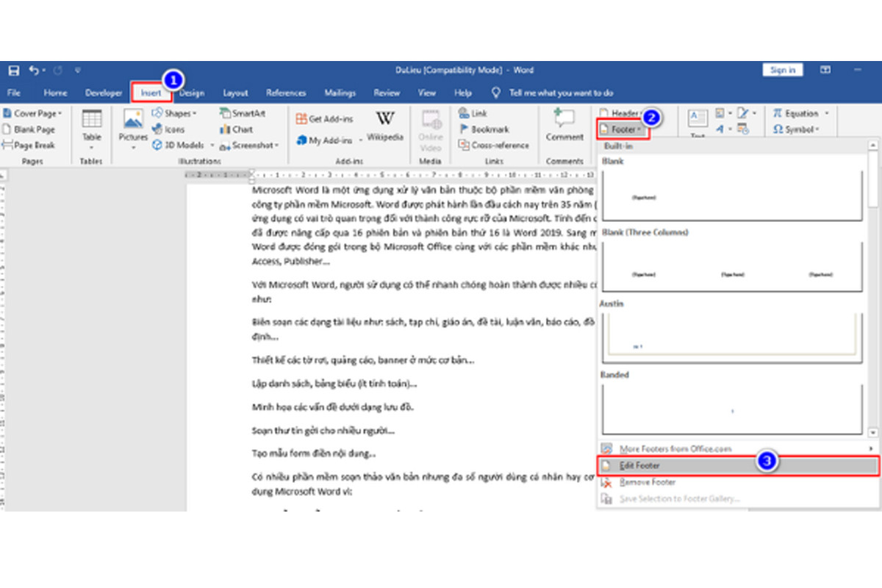882x588 pixels.
Task: Open the View tab
Action: (427, 93)
